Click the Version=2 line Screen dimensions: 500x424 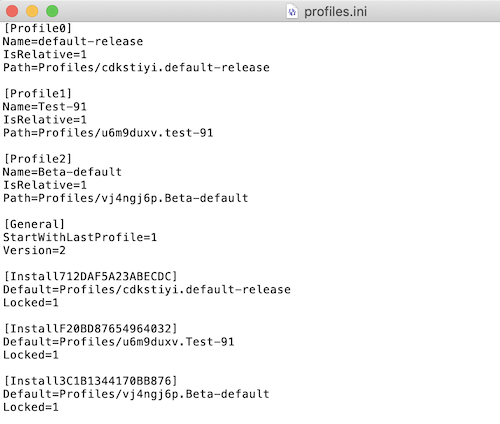(x=34, y=250)
